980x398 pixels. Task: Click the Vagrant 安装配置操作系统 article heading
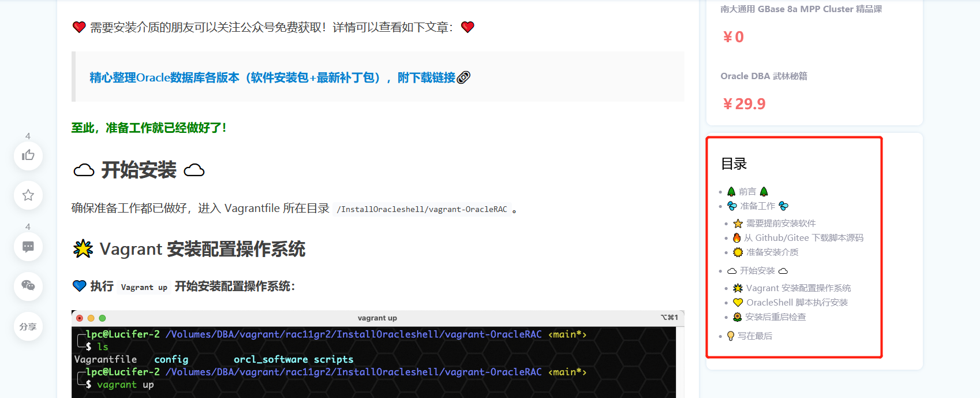[x=189, y=249]
